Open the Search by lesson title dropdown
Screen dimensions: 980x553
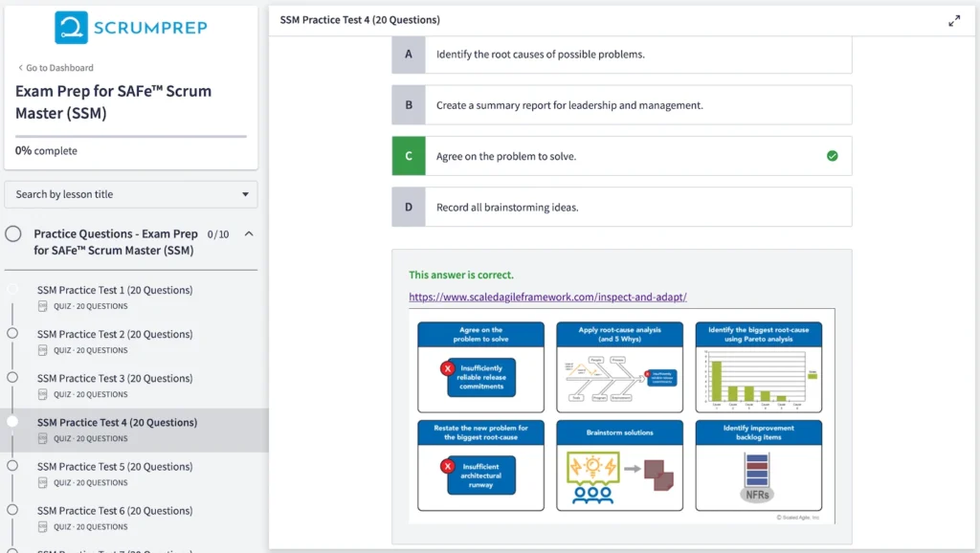(131, 194)
